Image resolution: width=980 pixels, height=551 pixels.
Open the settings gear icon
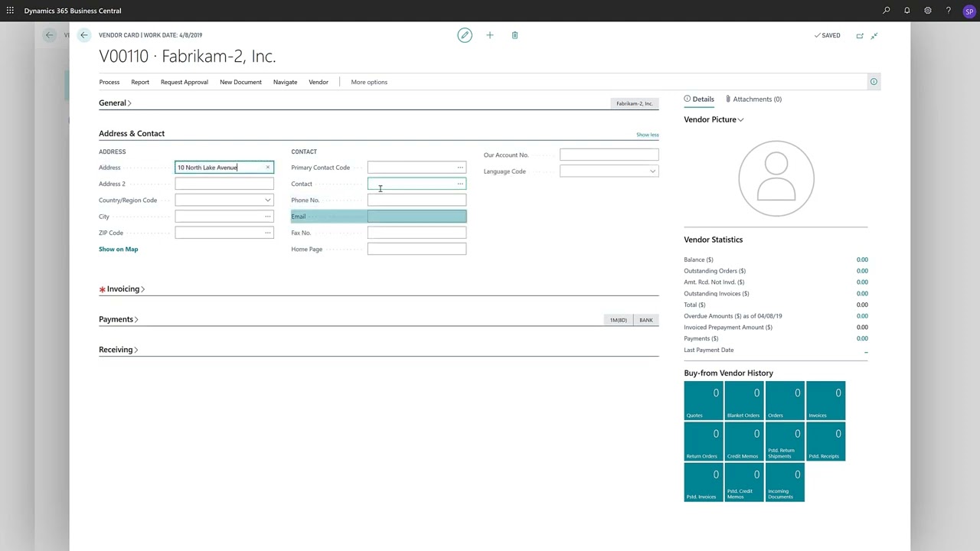tap(928, 11)
